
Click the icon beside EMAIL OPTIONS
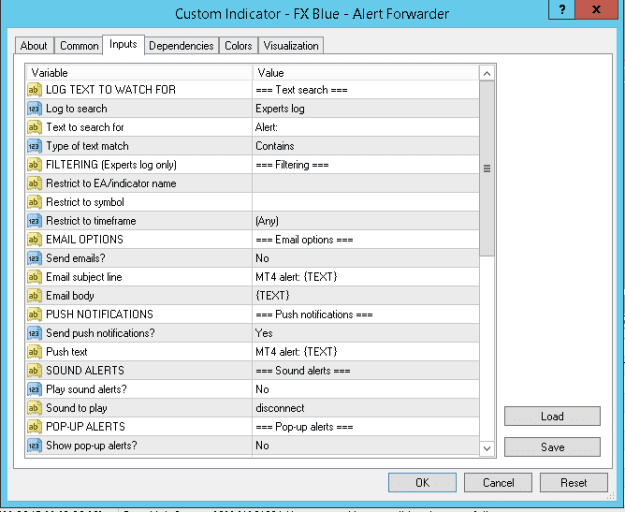[x=34, y=239]
